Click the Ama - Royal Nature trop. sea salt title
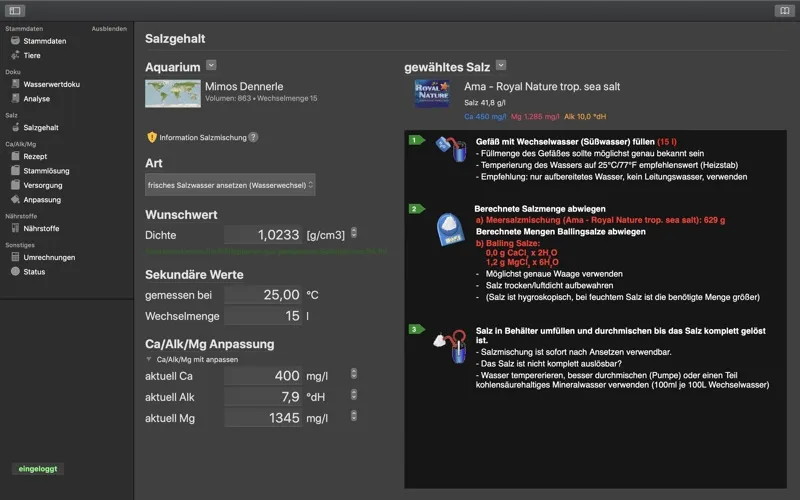Screen dimensions: 800x500 coord(542,86)
